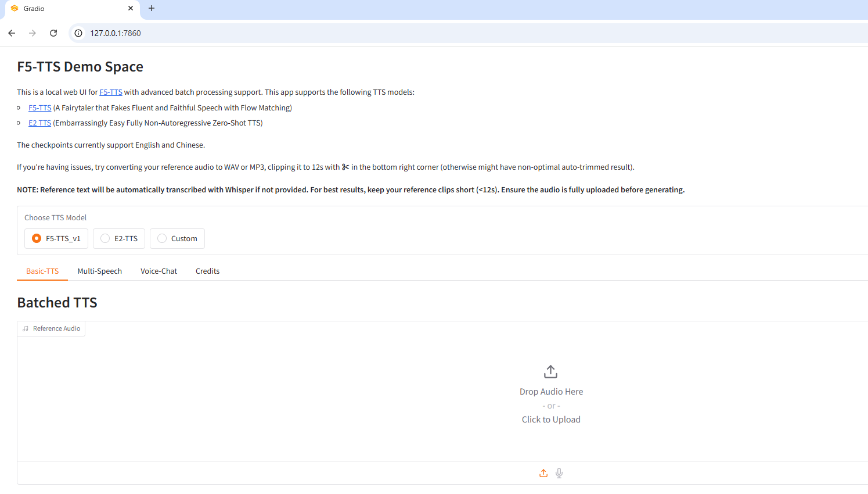Close the Gradio browser tab

coord(131,8)
